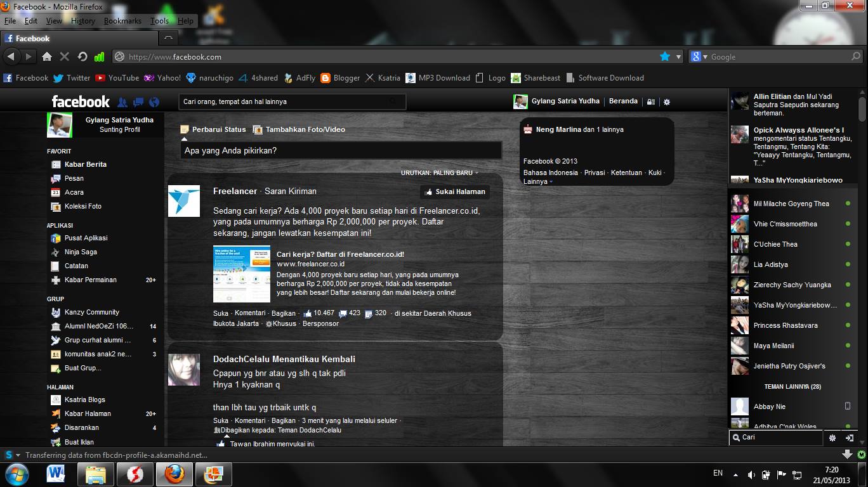Screen dimensions: 868x487
Task: Click the Facebook search field
Action: [x=291, y=101]
